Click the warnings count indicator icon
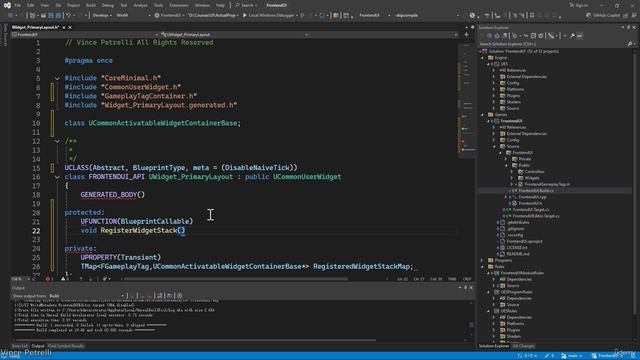640x360 pixels. coord(64,279)
